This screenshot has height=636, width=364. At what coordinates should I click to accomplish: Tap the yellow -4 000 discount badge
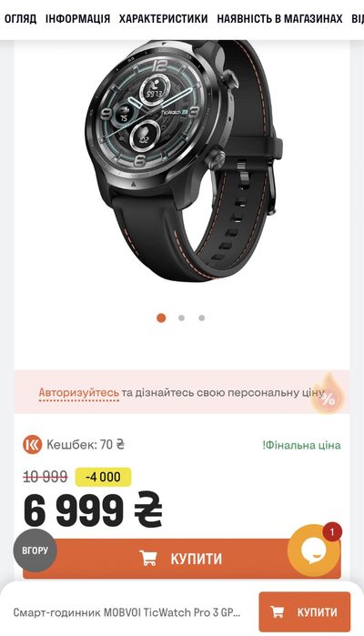(103, 477)
